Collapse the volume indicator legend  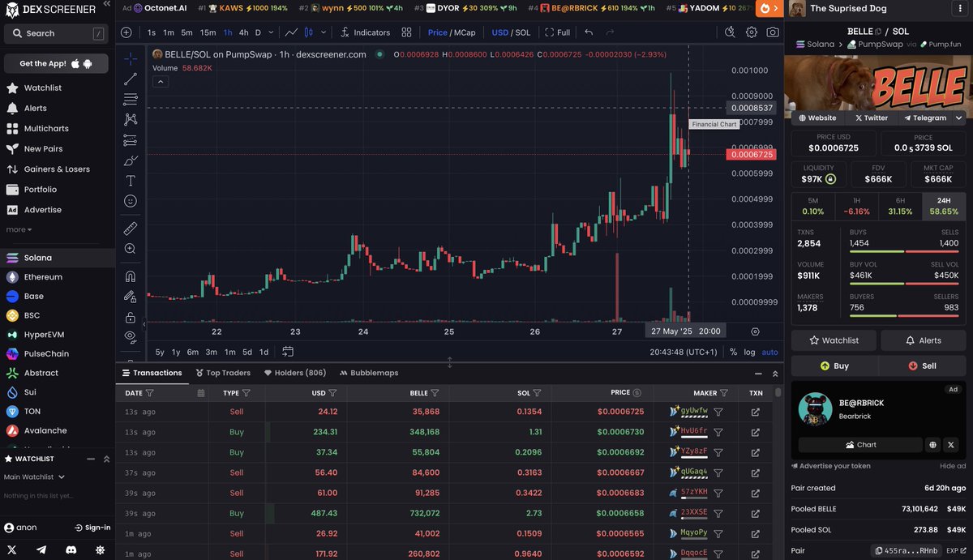161,82
